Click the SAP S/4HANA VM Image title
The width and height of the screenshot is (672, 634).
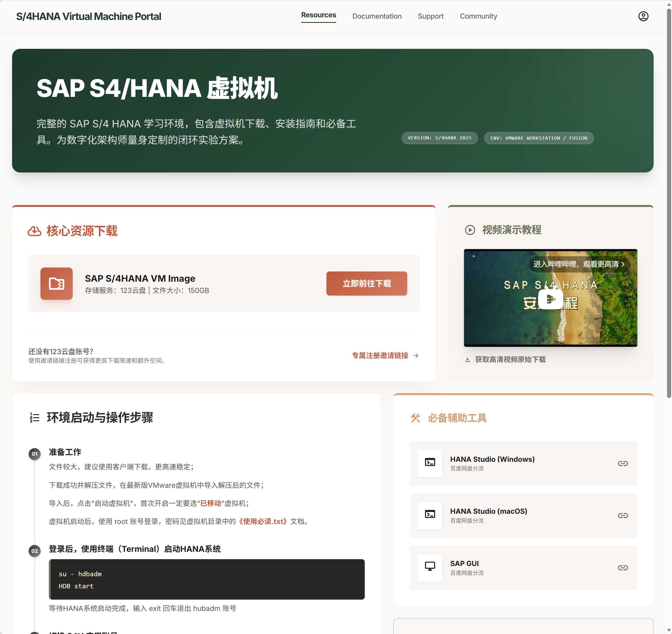pos(140,279)
